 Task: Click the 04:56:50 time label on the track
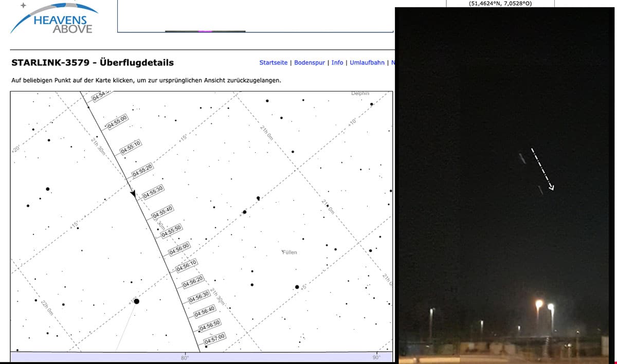click(210, 325)
